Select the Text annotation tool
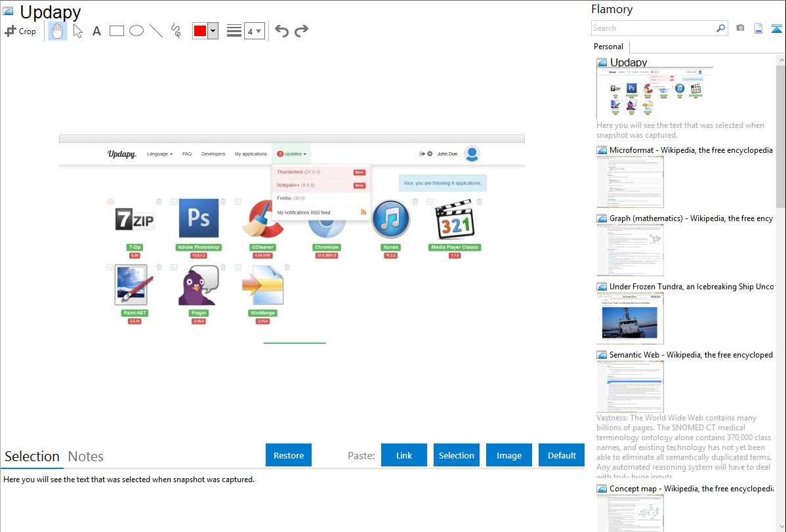The image size is (786, 532). [x=96, y=31]
